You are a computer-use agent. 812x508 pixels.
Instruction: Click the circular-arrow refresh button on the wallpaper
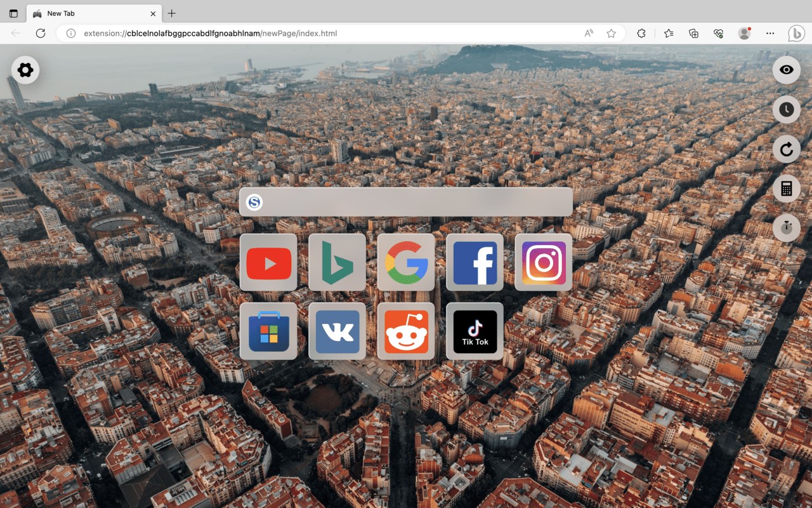(787, 149)
